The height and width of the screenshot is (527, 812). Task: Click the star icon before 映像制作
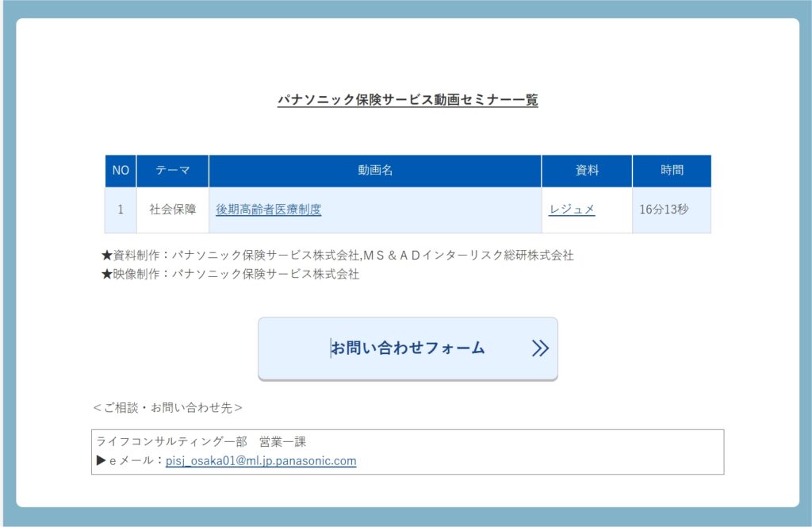click(107, 275)
